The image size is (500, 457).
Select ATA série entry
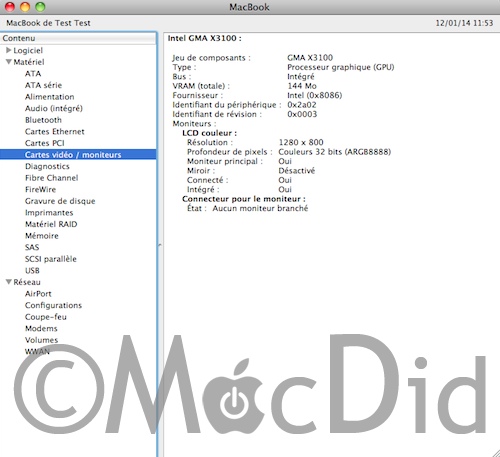click(x=43, y=85)
